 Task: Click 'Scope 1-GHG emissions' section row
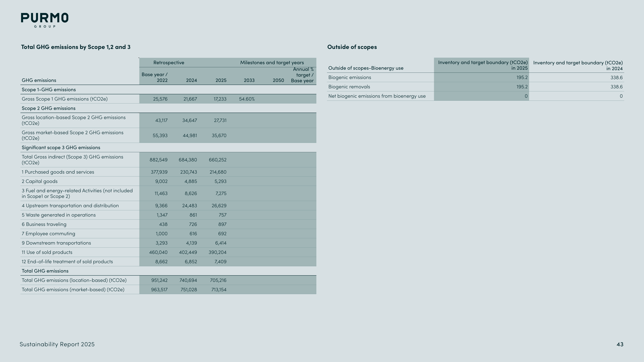[x=168, y=90]
